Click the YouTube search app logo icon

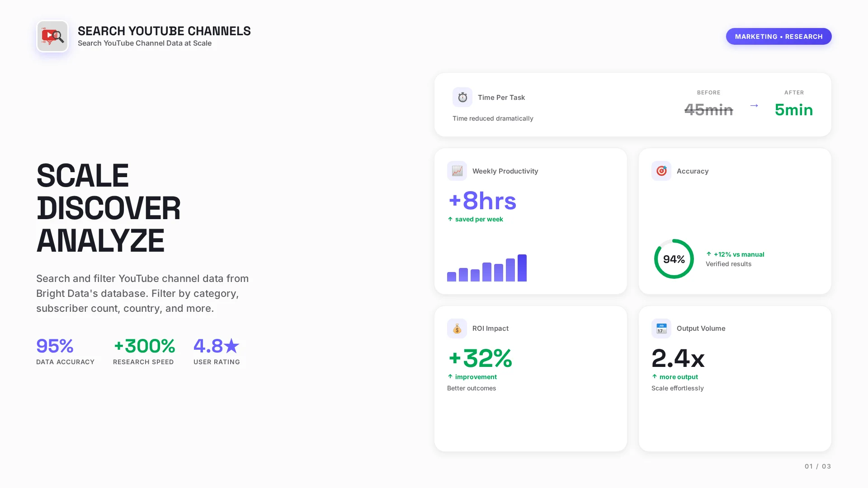(52, 36)
